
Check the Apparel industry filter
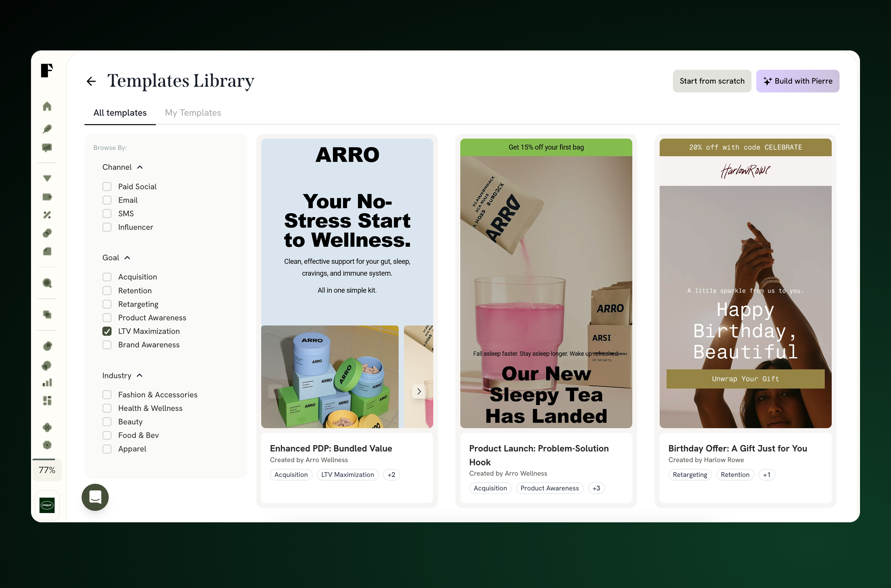(107, 449)
